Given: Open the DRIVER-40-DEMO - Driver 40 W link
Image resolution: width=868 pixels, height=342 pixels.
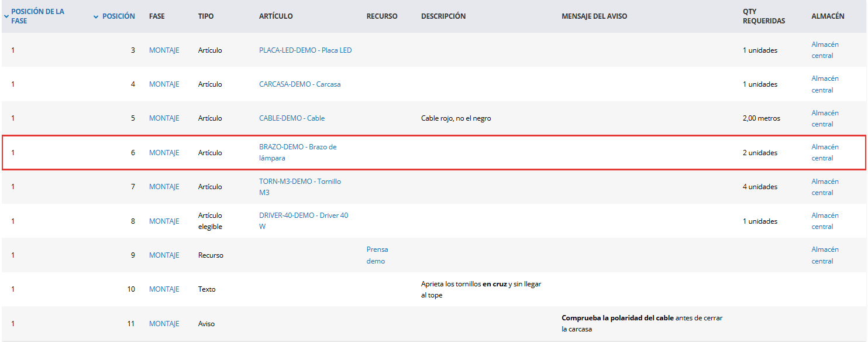Looking at the screenshot, I should [x=304, y=221].
